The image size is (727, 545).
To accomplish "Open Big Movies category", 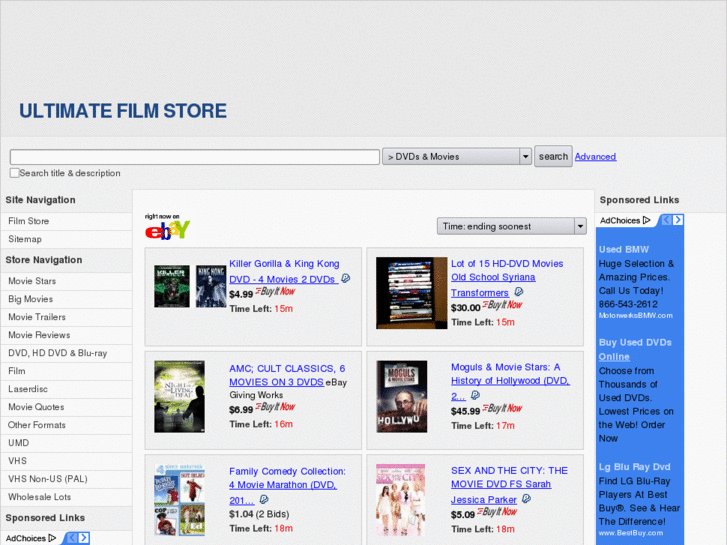I will [30, 299].
